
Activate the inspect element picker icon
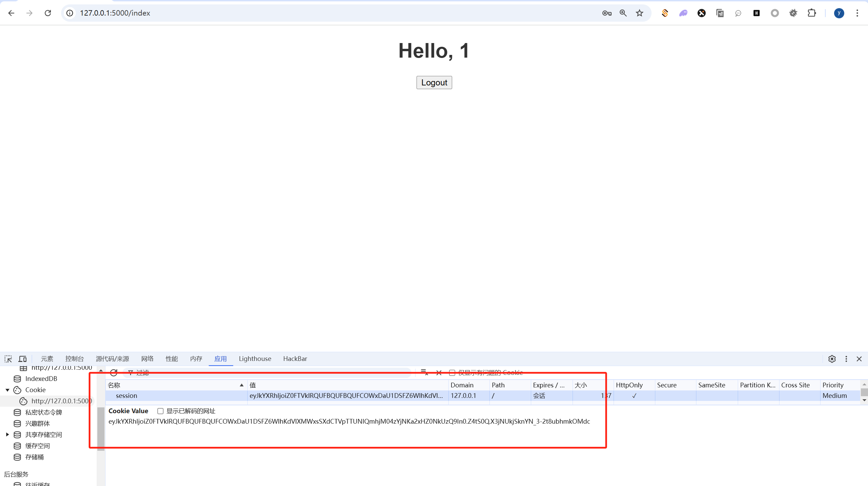[8, 359]
